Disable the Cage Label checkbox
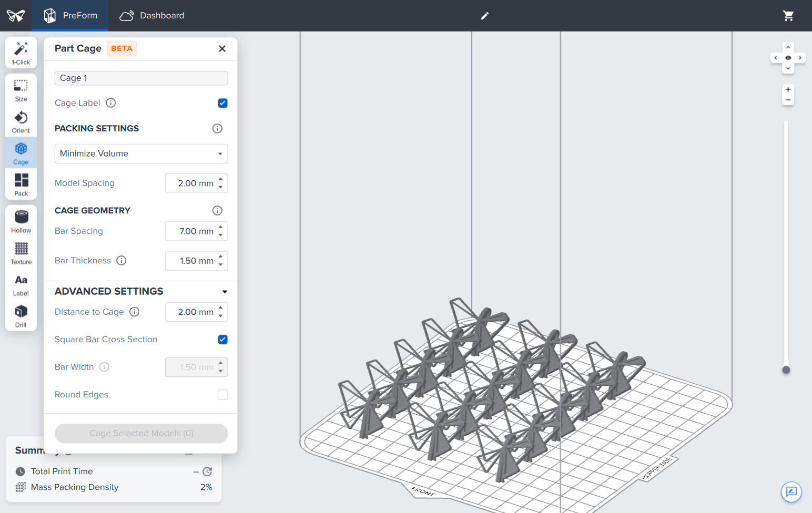Viewport: 812px width, 513px height. point(222,103)
